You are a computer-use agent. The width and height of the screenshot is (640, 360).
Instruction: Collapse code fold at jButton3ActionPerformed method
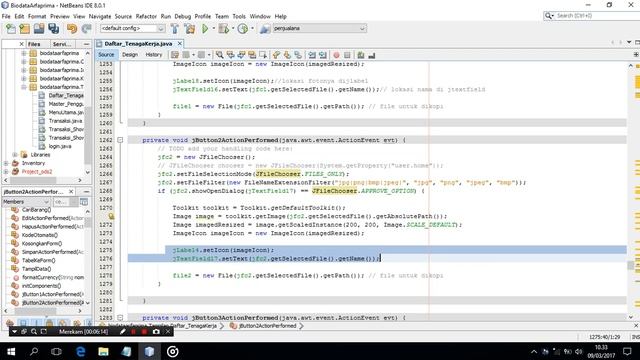click(120, 317)
